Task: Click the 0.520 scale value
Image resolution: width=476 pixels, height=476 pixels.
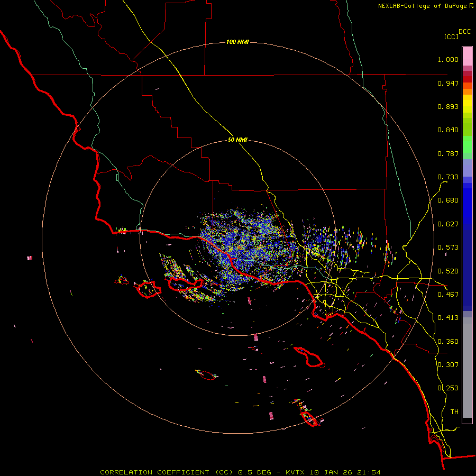Action: (448, 271)
